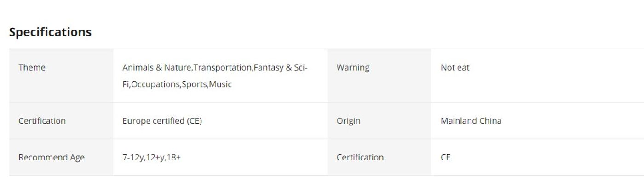Click the Certification label below Origin
The image size is (644, 190).
coord(360,157)
